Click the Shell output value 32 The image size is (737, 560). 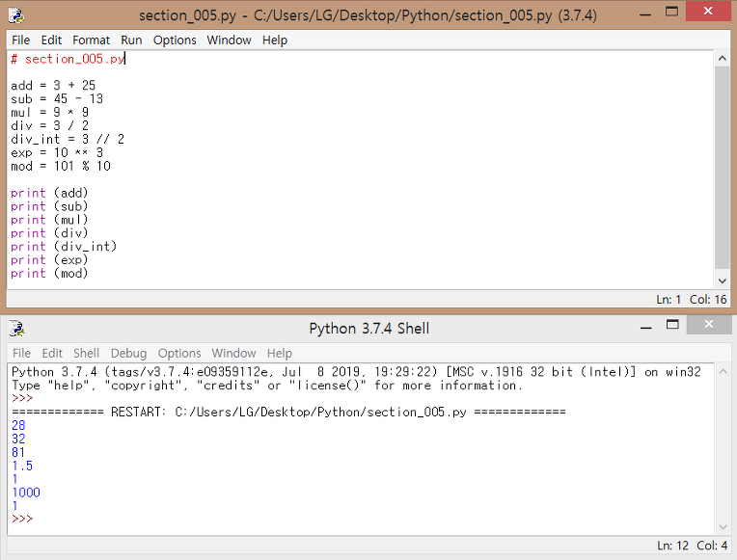[x=18, y=440]
